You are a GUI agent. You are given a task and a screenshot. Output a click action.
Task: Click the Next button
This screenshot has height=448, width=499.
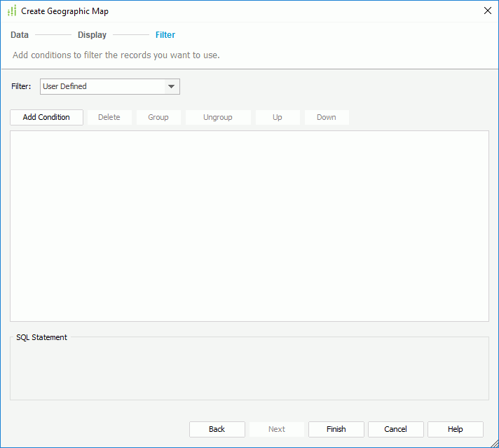pyautogui.click(x=277, y=429)
